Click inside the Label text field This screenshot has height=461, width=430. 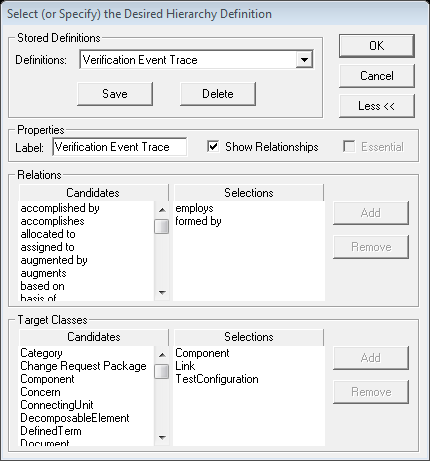120,147
